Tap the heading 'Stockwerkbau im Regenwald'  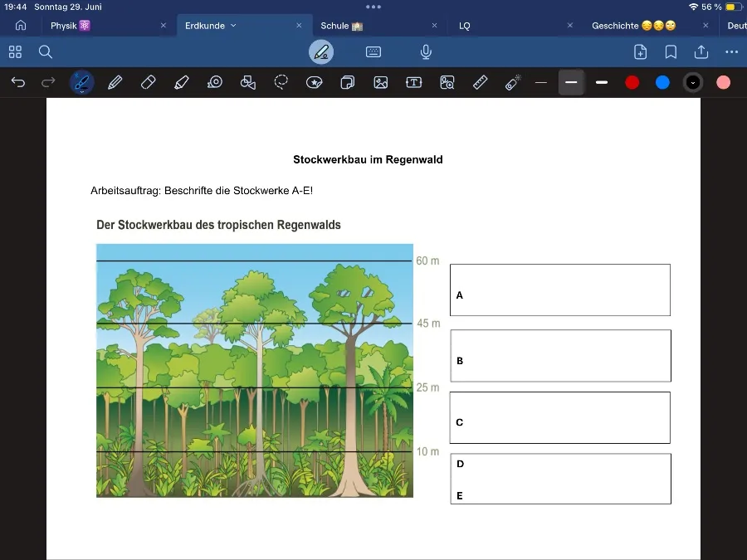click(x=368, y=159)
